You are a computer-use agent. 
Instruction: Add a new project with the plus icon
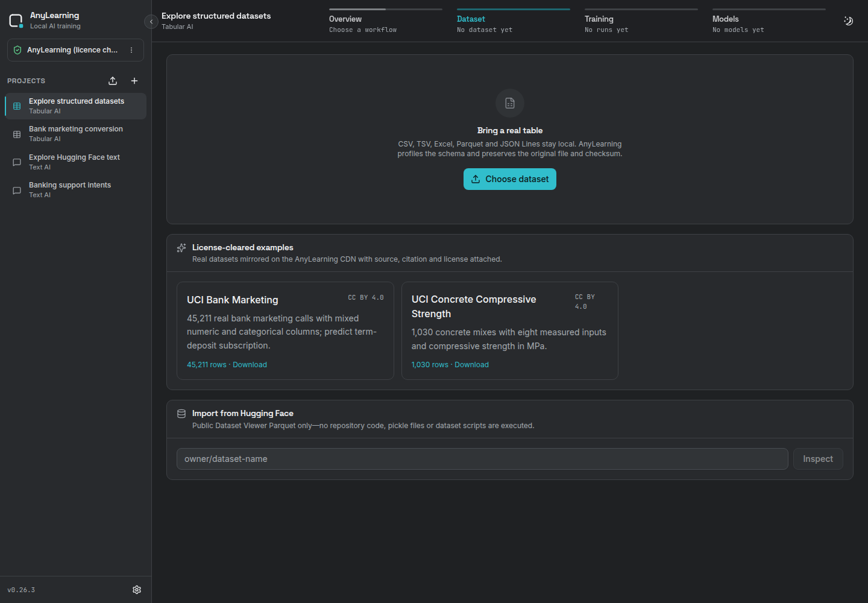134,81
